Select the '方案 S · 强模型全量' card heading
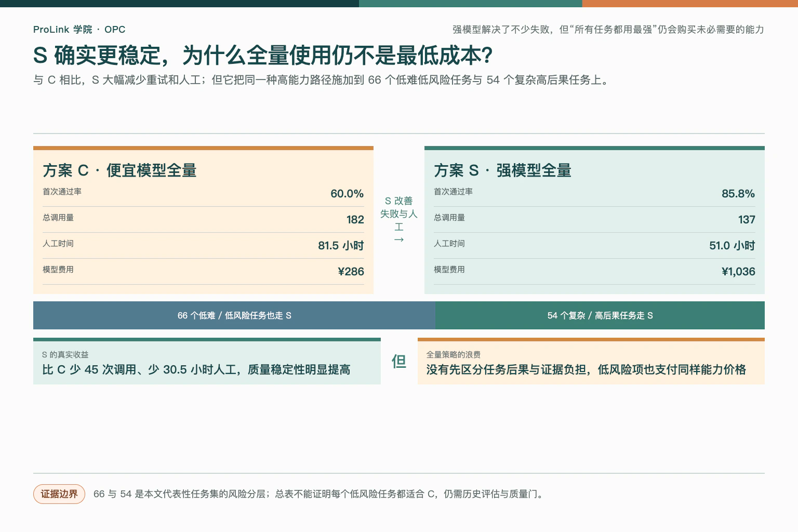Screen dimensions: 798x532 coord(502,170)
